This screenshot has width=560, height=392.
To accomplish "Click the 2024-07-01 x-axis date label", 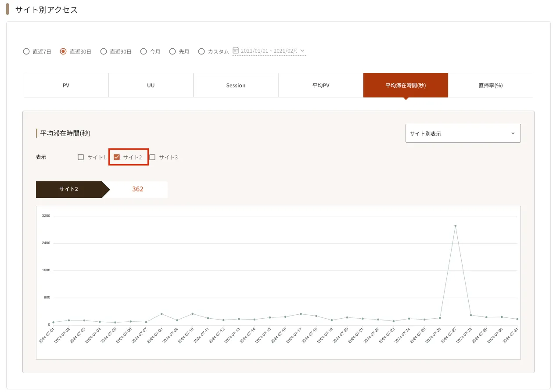I will coord(47,335).
